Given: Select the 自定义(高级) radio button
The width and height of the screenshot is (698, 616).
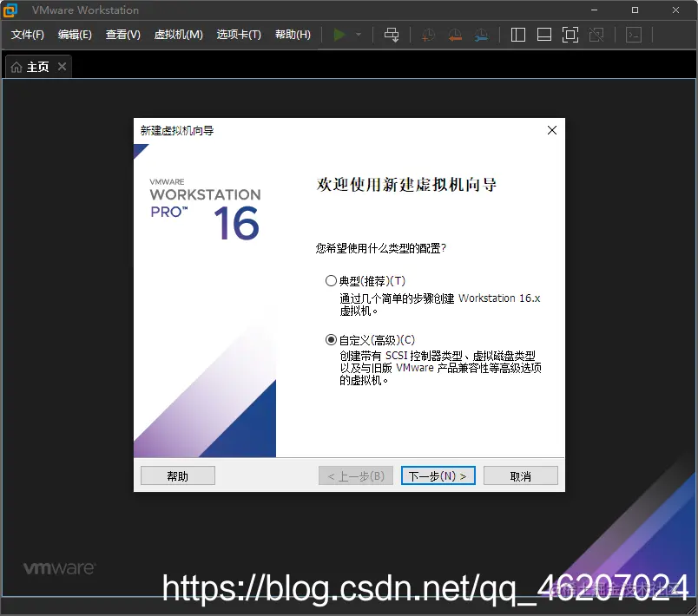Looking at the screenshot, I should [332, 339].
